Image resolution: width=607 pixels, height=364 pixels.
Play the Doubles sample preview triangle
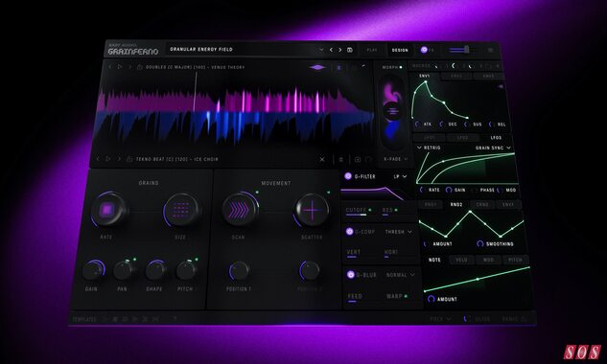pyautogui.click(x=120, y=67)
